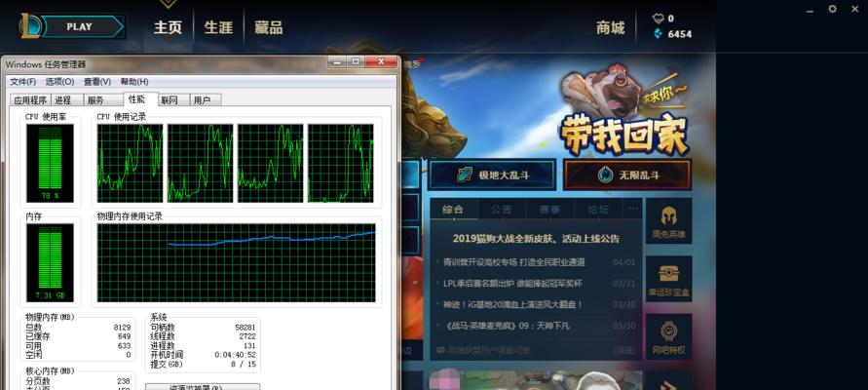Click the 极地大乱斗 mode icon

(x=464, y=175)
